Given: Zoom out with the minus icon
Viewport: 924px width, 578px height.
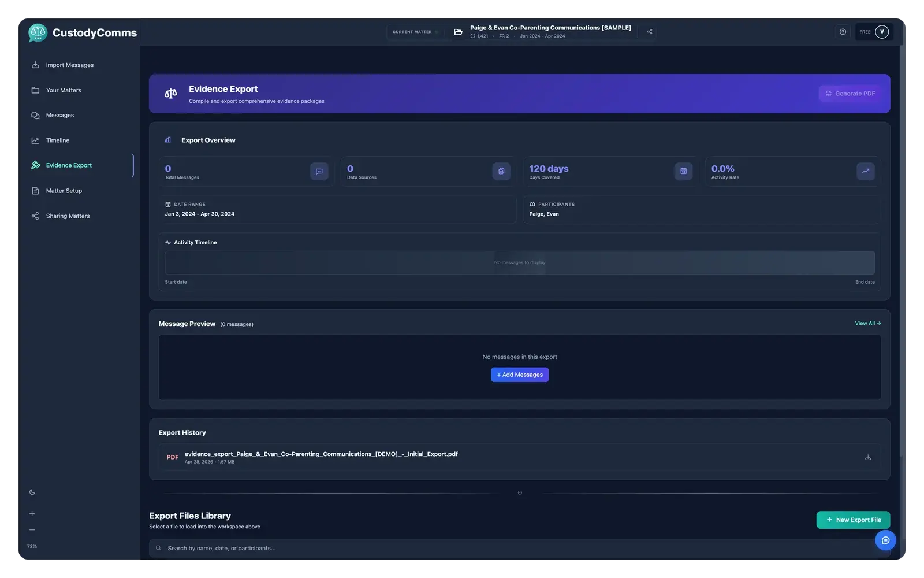Looking at the screenshot, I should (x=32, y=530).
